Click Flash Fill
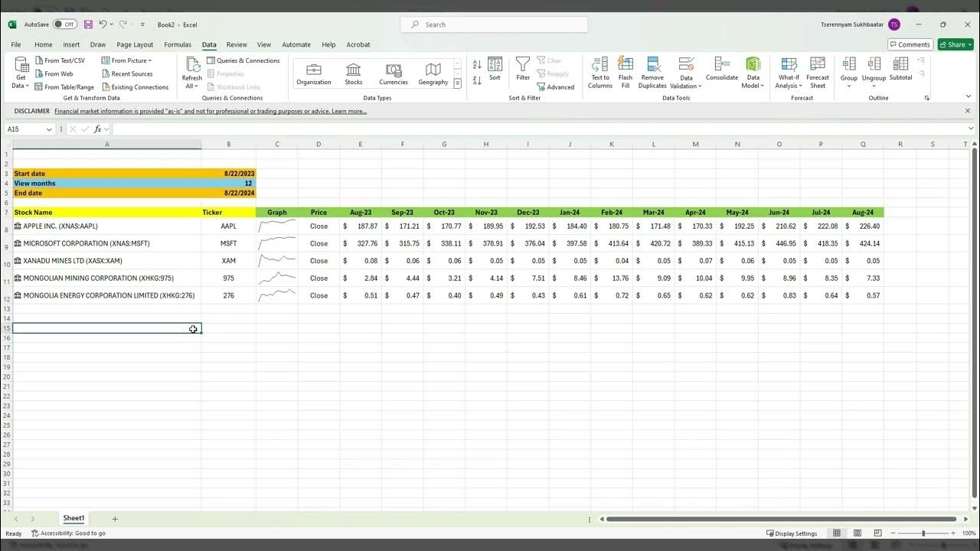980x551 pixels. click(x=626, y=73)
